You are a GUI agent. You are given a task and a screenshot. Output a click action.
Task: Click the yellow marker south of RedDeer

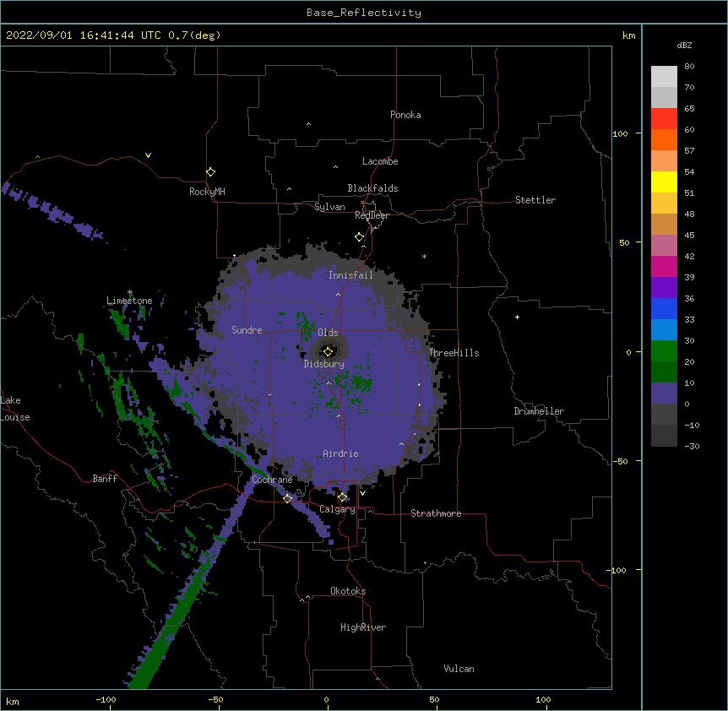point(360,237)
